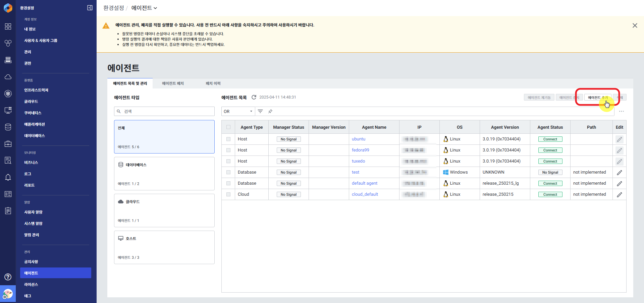Click edit pencil for the test agent row
This screenshot has width=644, height=303.
(619, 172)
